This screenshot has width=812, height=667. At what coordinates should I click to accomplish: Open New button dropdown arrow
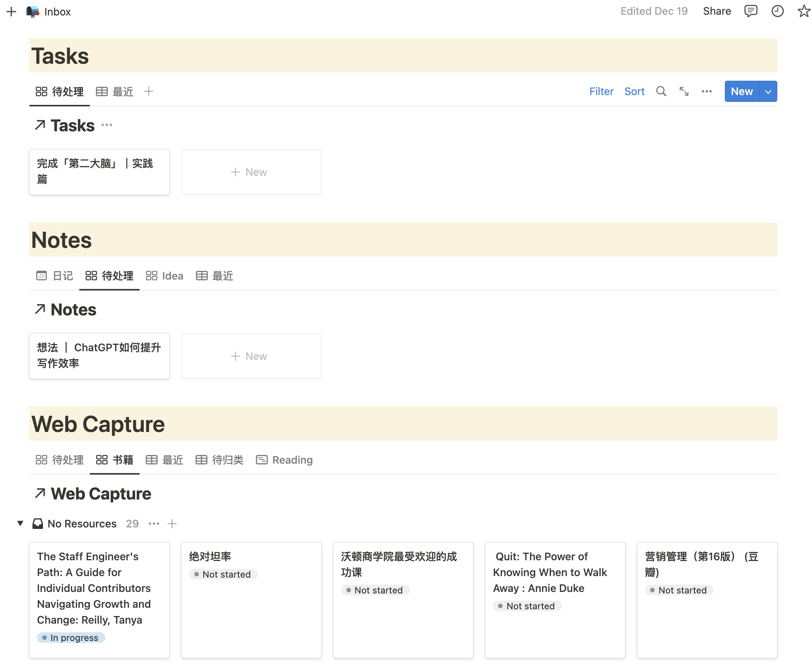coord(768,91)
